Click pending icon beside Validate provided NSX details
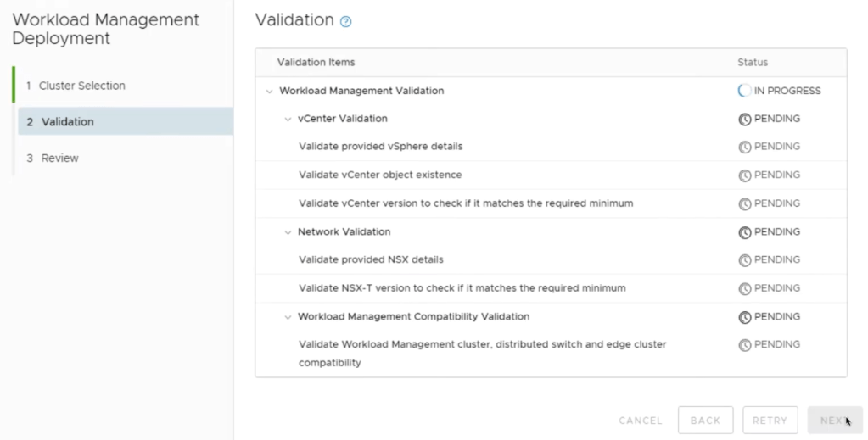868x440 pixels. click(x=745, y=260)
